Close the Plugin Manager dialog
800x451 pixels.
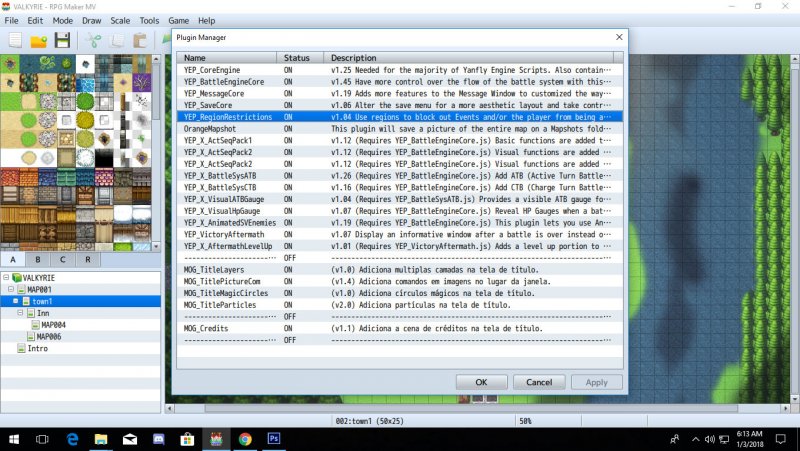click(619, 37)
